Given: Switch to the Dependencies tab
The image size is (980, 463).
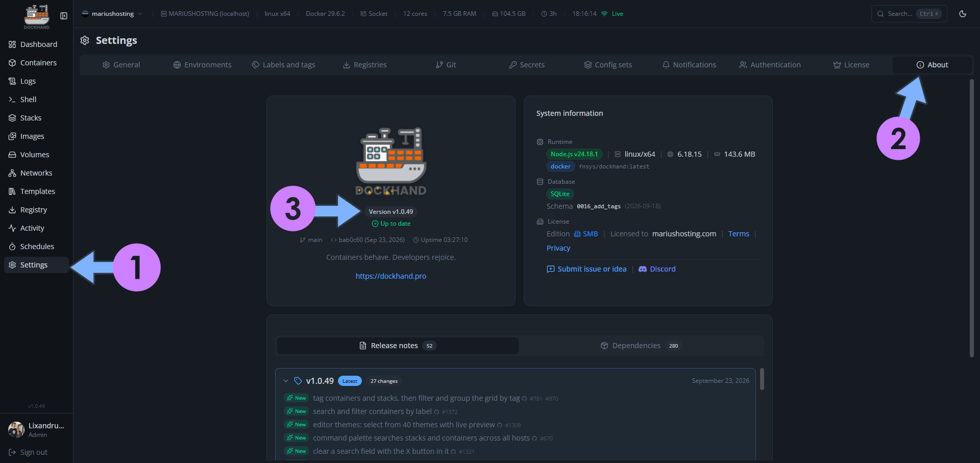Looking at the screenshot, I should pyautogui.click(x=641, y=346).
